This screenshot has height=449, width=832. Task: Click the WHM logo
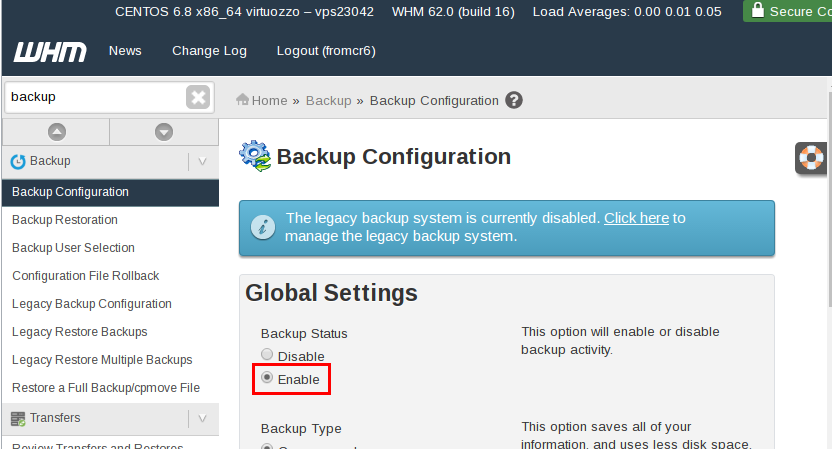[x=50, y=52]
